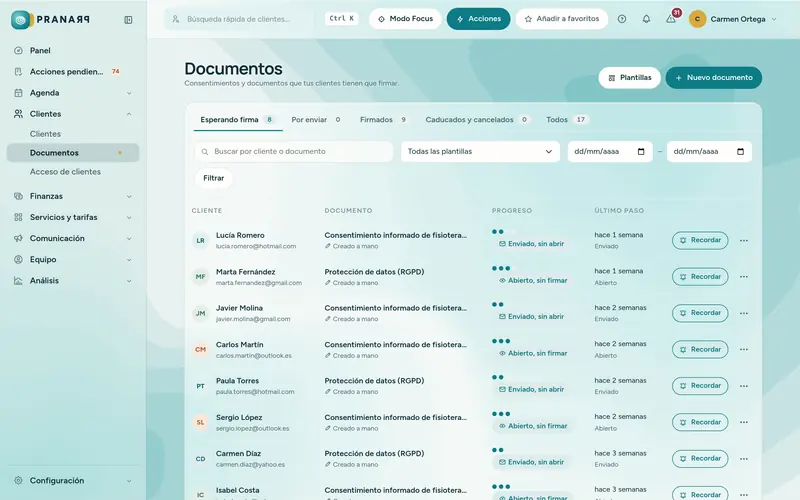
Task: Open more options for Lucía Romero's row
Action: pyautogui.click(x=744, y=240)
